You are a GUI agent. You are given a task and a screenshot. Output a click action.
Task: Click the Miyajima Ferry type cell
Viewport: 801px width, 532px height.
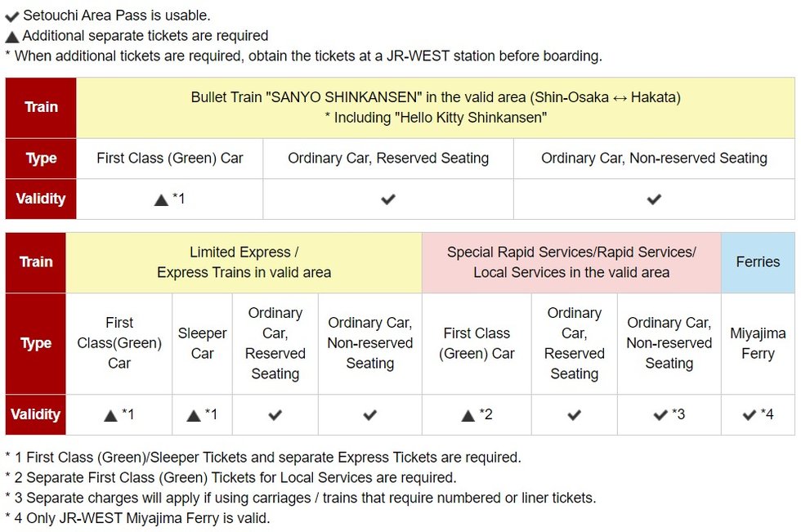758,343
